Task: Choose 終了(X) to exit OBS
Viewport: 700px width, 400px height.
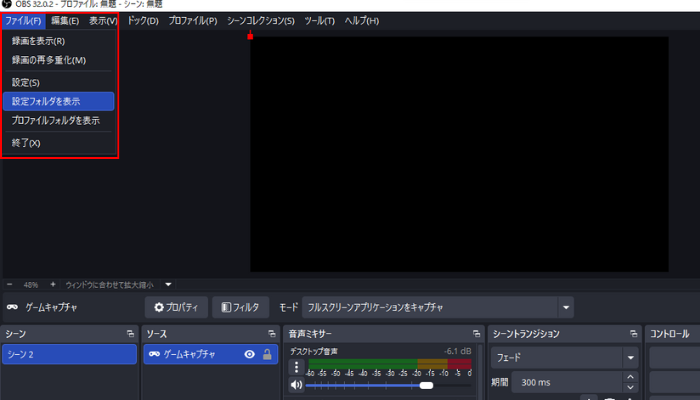Action: 58,143
